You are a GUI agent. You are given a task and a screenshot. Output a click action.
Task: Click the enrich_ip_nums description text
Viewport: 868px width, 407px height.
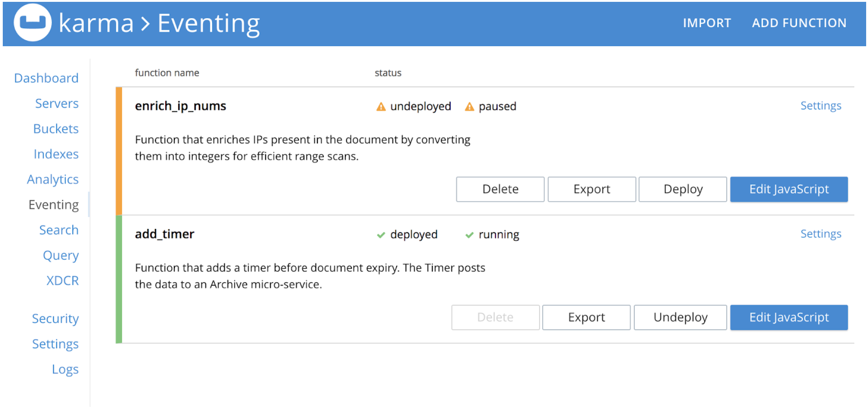point(303,148)
